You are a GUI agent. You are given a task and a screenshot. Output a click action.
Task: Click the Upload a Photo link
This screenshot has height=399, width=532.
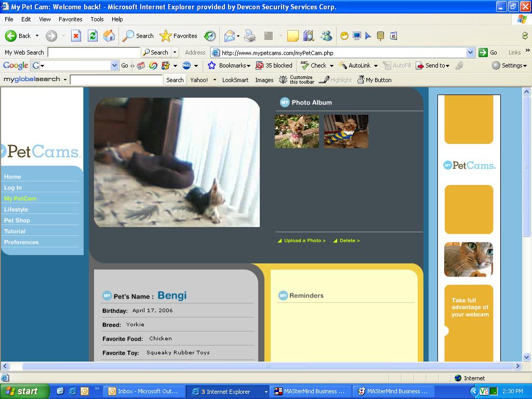(304, 241)
